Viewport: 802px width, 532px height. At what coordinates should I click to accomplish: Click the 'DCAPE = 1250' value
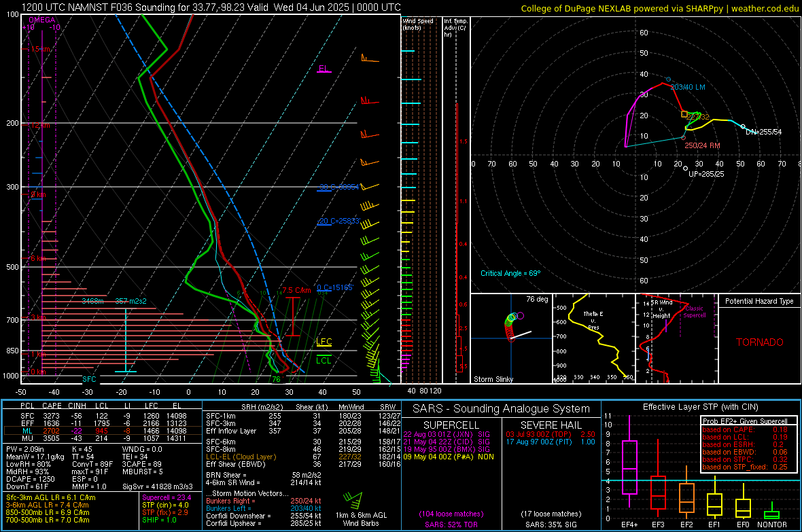(x=30, y=479)
